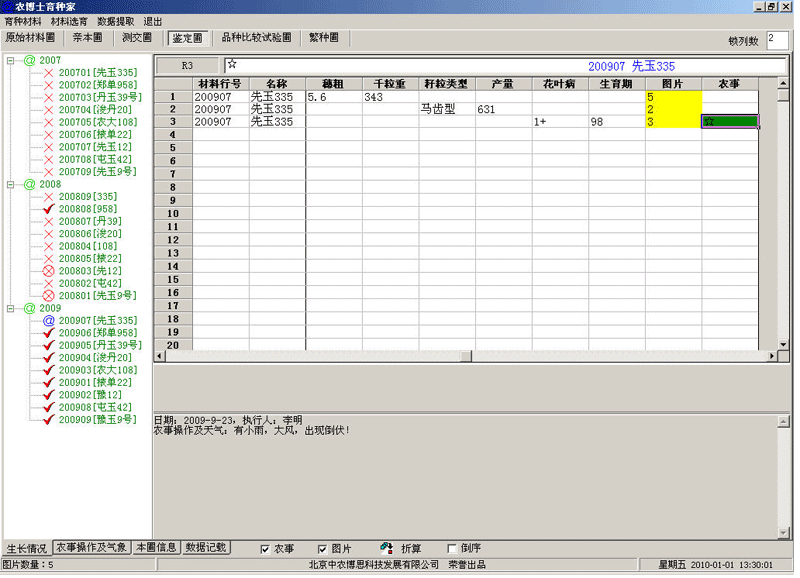Select the green 农事 cell in row 3

click(x=730, y=121)
